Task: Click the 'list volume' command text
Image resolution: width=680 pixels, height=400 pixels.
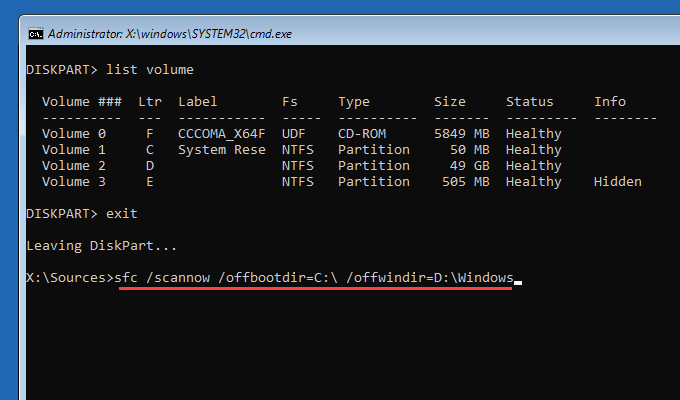Action: (x=146, y=69)
